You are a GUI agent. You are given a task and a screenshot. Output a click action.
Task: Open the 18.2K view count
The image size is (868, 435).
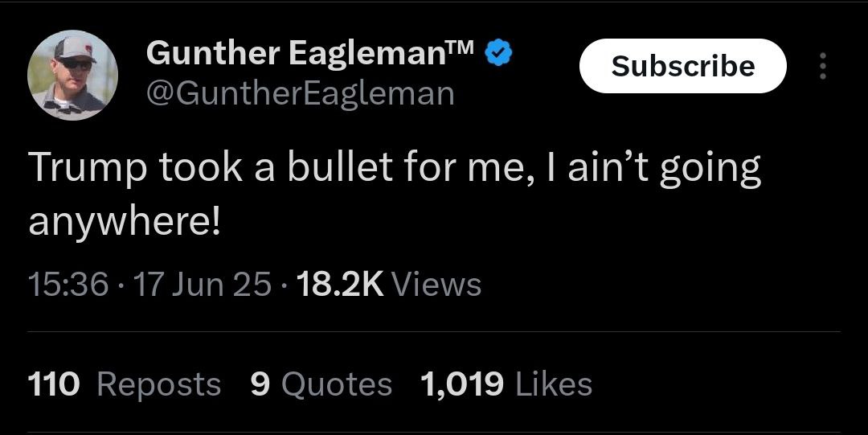coord(340,285)
